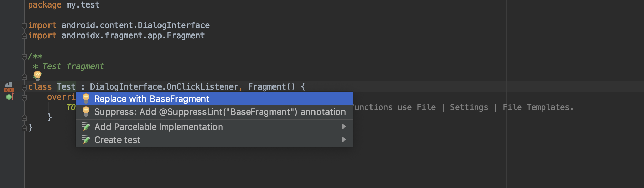
Task: Choose the Create test intention
Action: tap(214, 140)
